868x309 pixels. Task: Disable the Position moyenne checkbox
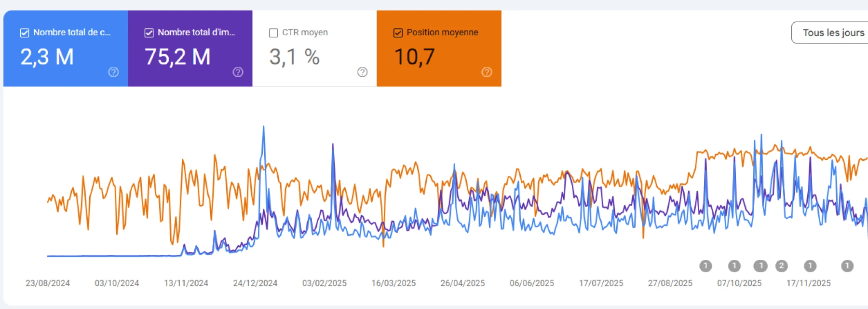point(398,33)
